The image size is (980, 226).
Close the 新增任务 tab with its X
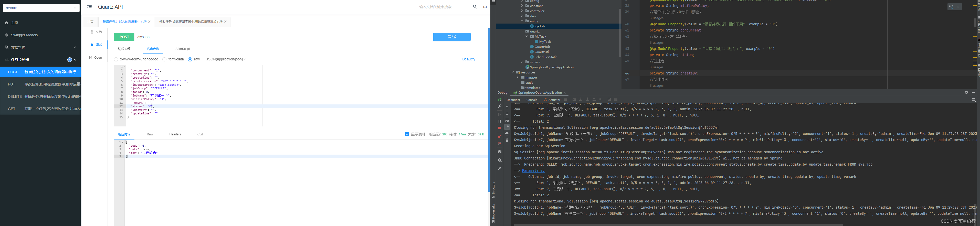coord(149,22)
